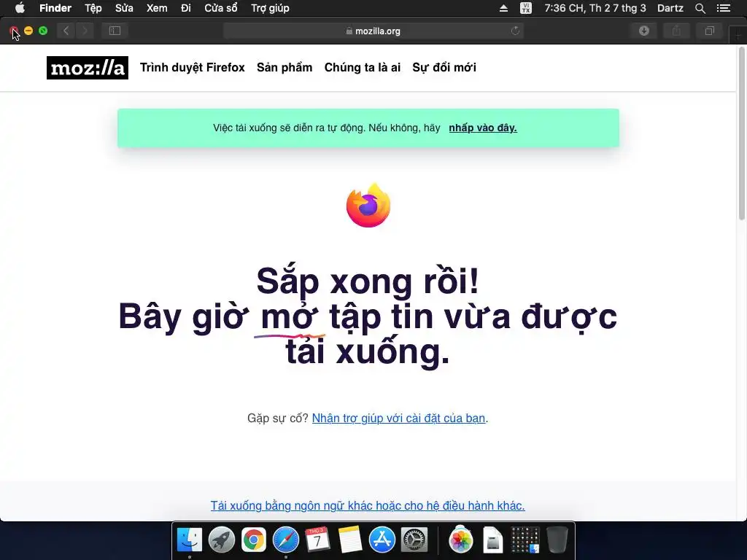Open App Store from the Dock
747x560 pixels.
click(382, 540)
